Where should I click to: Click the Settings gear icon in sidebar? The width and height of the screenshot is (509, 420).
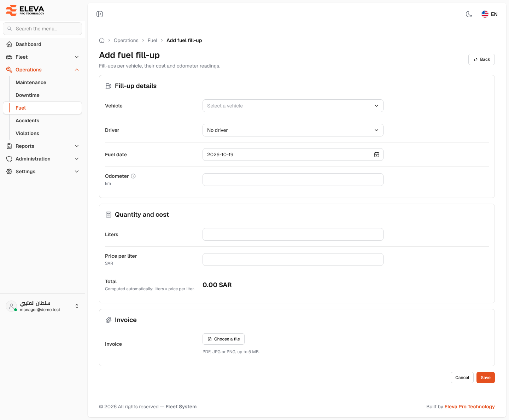[x=9, y=171]
